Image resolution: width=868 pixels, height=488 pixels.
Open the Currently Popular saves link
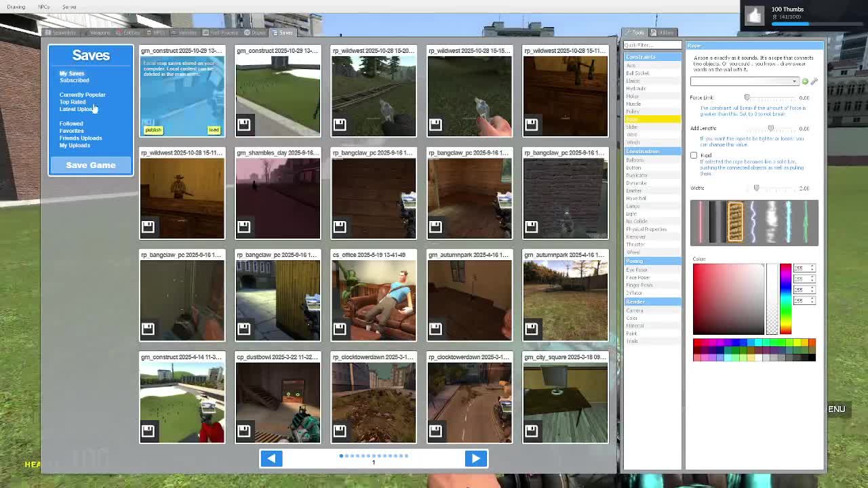click(82, 95)
